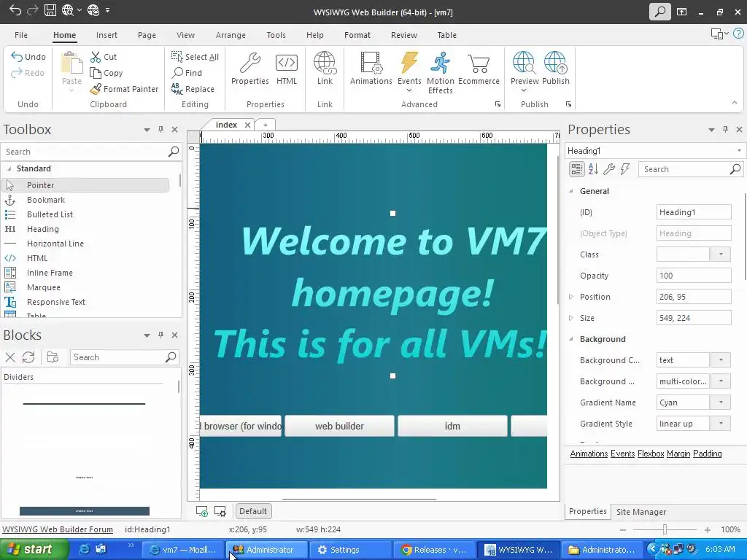Screen dimensions: 747x560
Task: Click the refresh icon in Blocks panel
Action: (28, 357)
